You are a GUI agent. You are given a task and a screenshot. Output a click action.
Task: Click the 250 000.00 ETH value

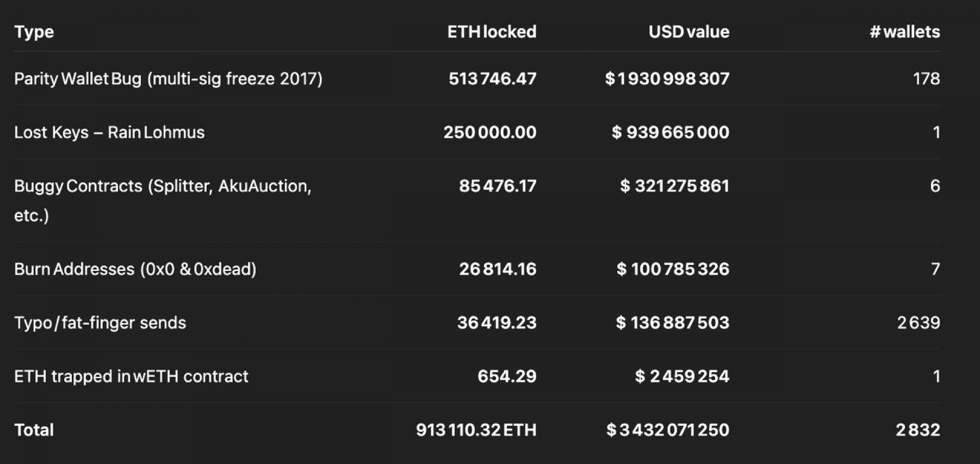[x=489, y=132]
